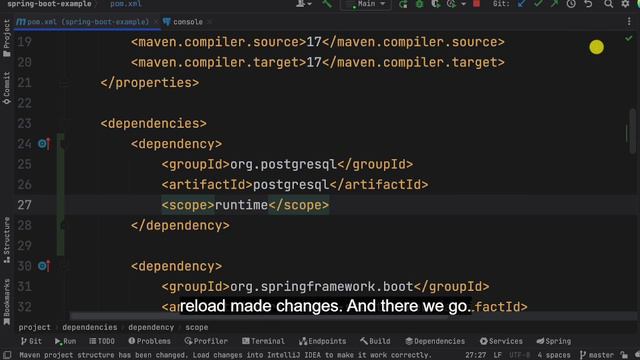Open Git history clock icon
640x360 pixels.
(571, 4)
